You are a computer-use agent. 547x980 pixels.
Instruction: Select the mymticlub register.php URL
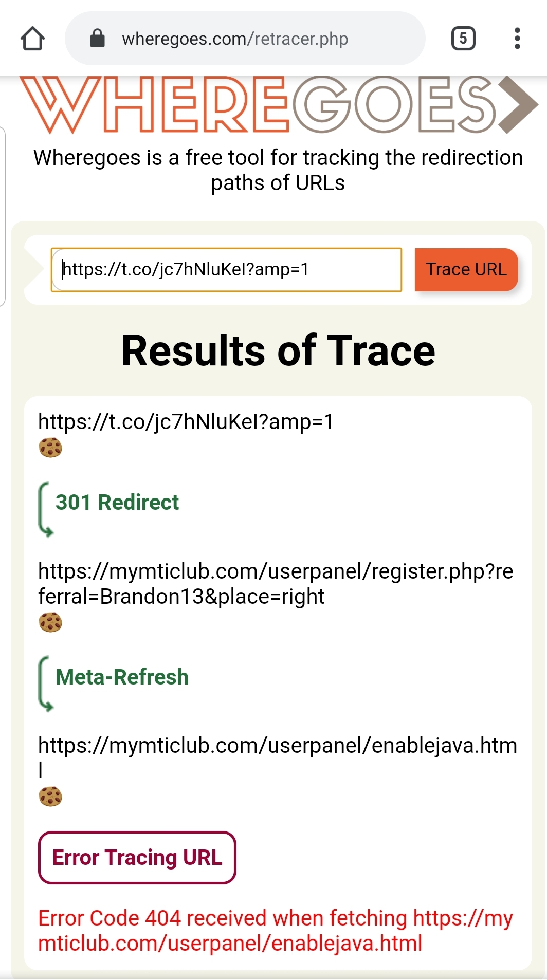point(275,584)
